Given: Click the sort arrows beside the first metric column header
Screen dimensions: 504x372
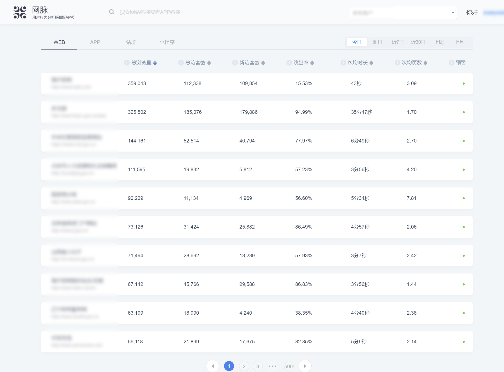Looking at the screenshot, I should coord(155,63).
